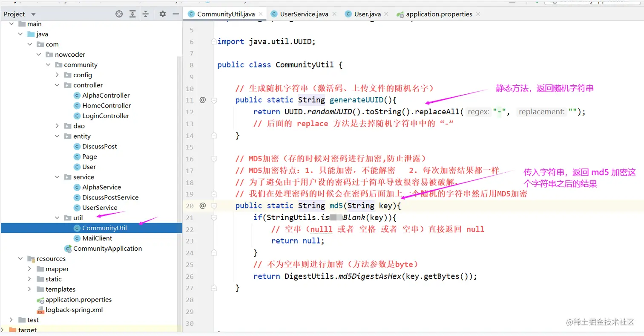
Task: Collapse the util package
Action: click(x=57, y=218)
